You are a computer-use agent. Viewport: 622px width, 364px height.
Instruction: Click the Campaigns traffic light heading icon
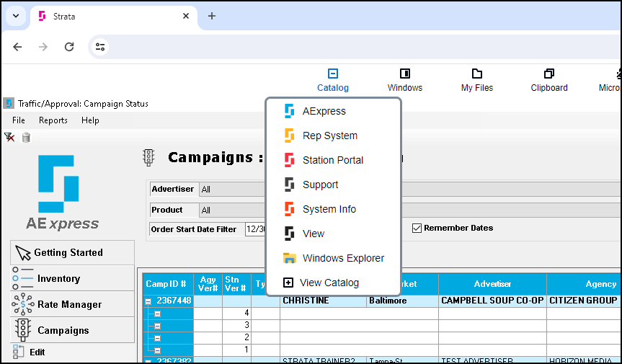click(x=148, y=157)
